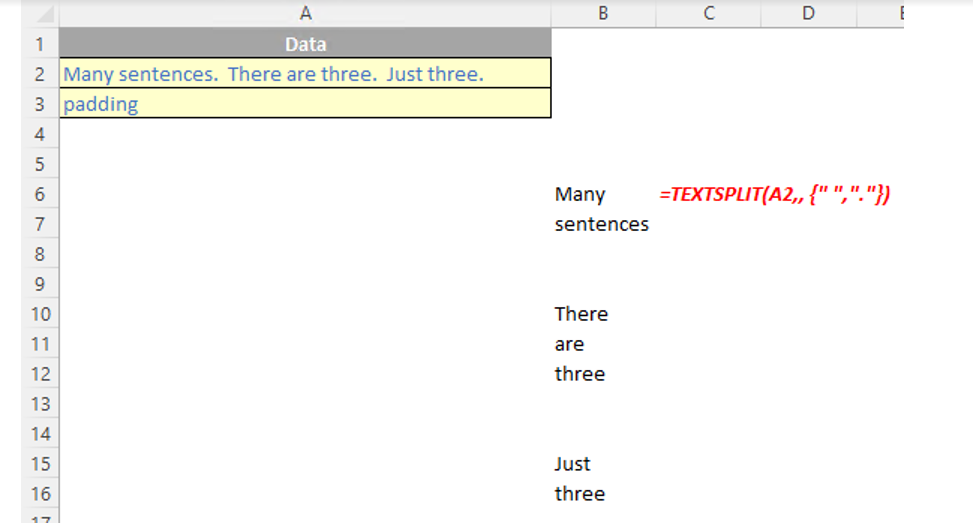Click the TEXTSPLIT formula text
The width and height of the screenshot is (973, 529).
click(774, 194)
